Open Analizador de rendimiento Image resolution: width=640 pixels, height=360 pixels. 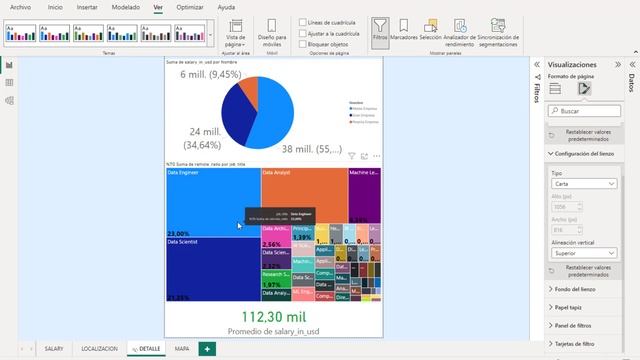point(460,33)
